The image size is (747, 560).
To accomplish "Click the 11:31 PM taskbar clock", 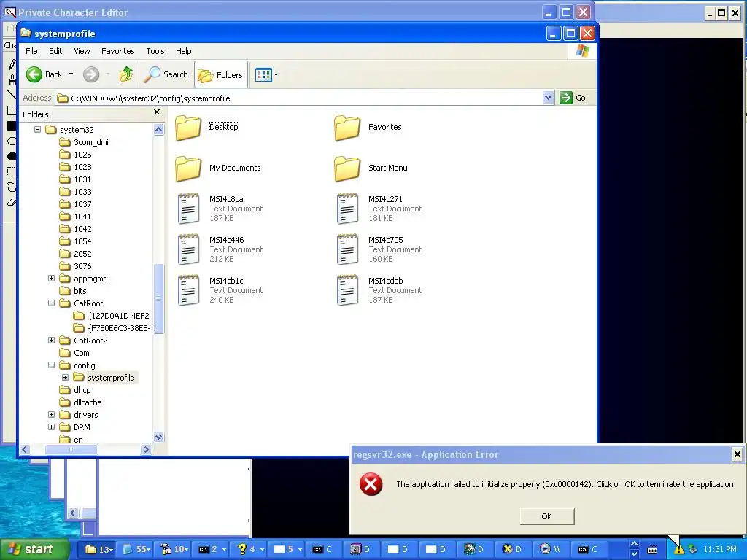I will coord(720,549).
